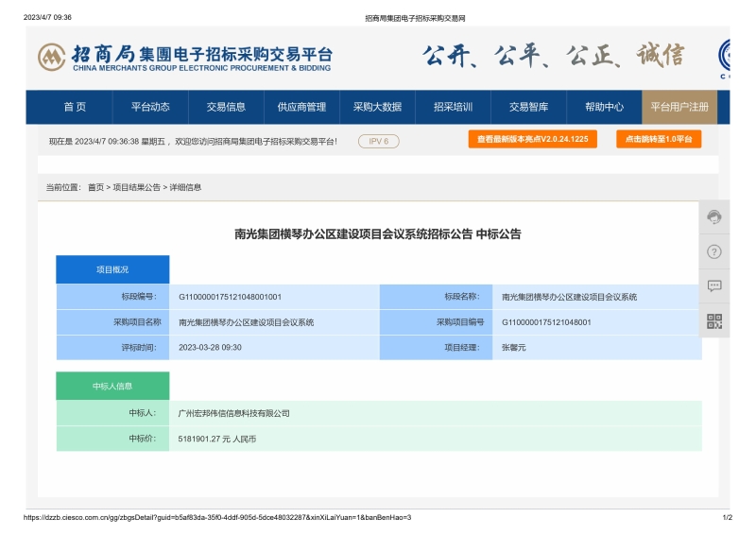The width and height of the screenshot is (756, 535).
Task: Open the 帮助中心 menu
Action: [x=604, y=107]
